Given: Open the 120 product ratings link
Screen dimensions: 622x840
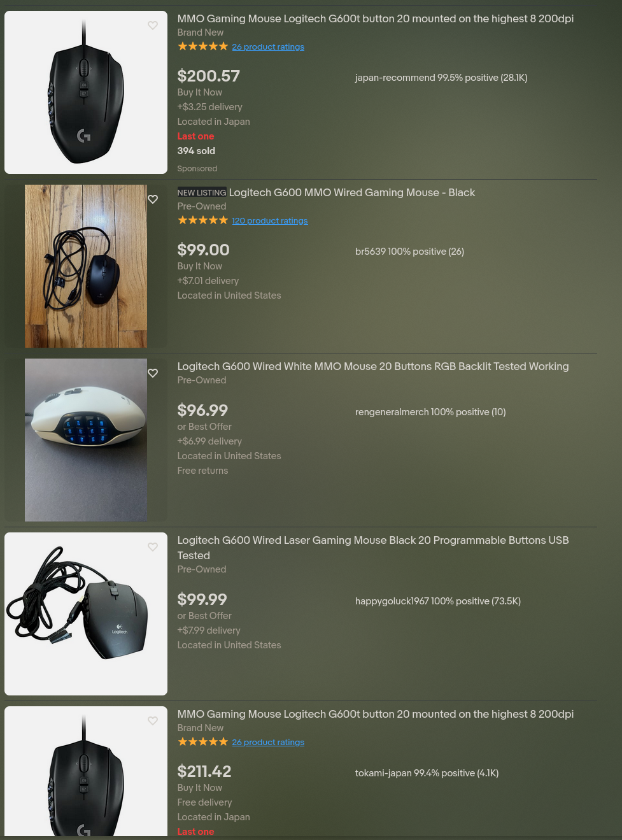Looking at the screenshot, I should click(x=269, y=220).
